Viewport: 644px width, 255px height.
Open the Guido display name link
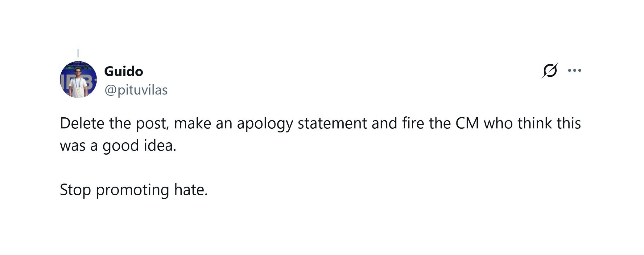123,71
